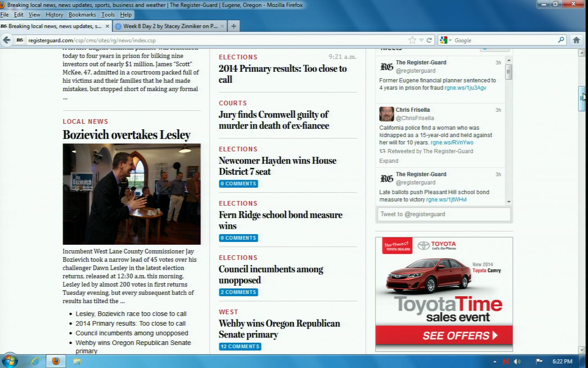Switch to the Week 8 Day 2 tab
The image size is (588, 368).
tap(170, 26)
